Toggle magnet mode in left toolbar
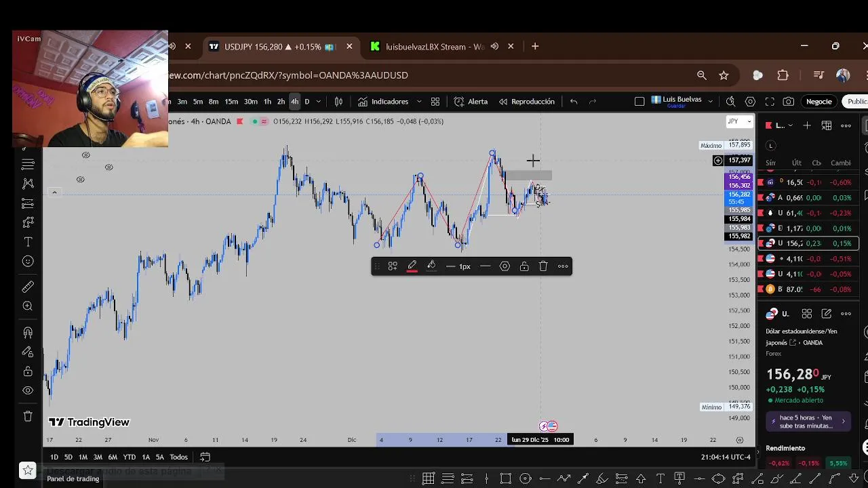The image size is (868, 488). (28, 332)
